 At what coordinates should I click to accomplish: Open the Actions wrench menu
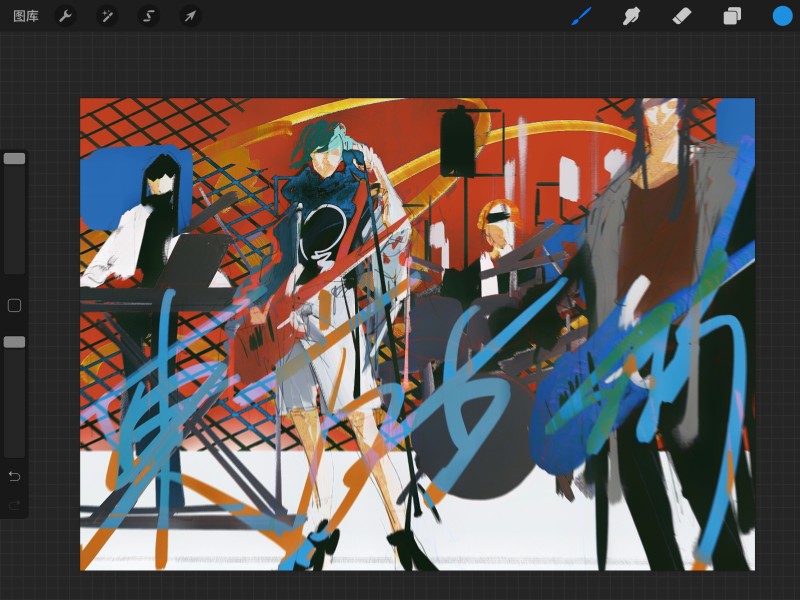(x=65, y=16)
